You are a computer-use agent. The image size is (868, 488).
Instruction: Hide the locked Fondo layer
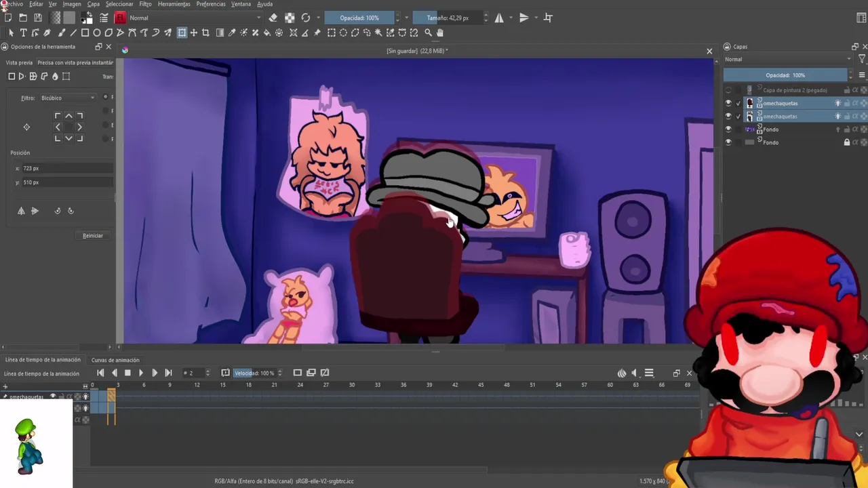coord(728,142)
